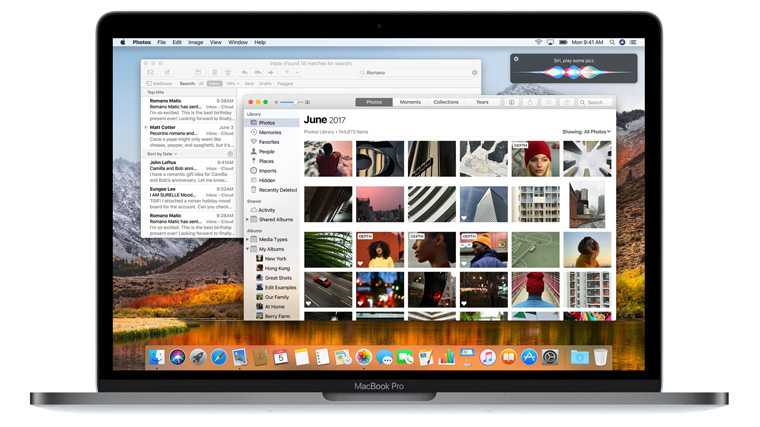The height and width of the screenshot is (427, 760).
Task: Open Memories in the Photos sidebar
Action: pos(269,132)
